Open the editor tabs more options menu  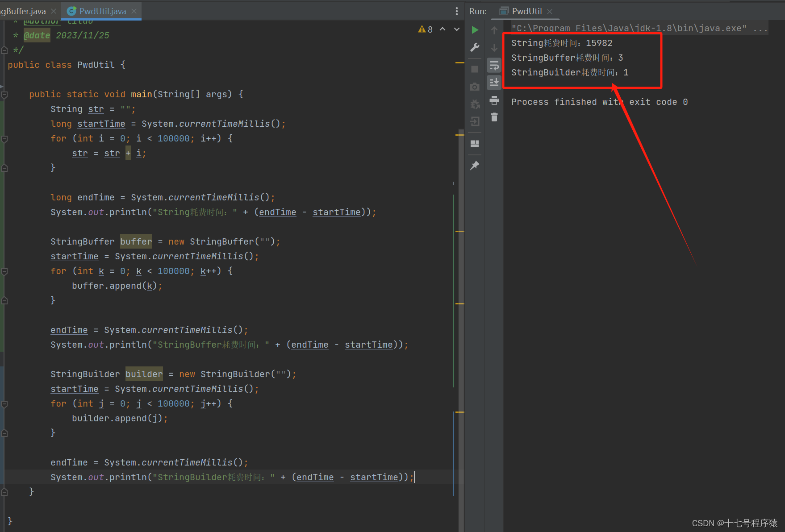click(x=456, y=11)
